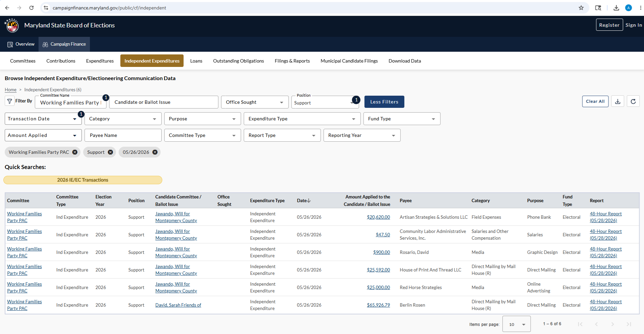Go to the next results page
Image resolution: width=644 pixels, height=334 pixels.
coord(613,324)
